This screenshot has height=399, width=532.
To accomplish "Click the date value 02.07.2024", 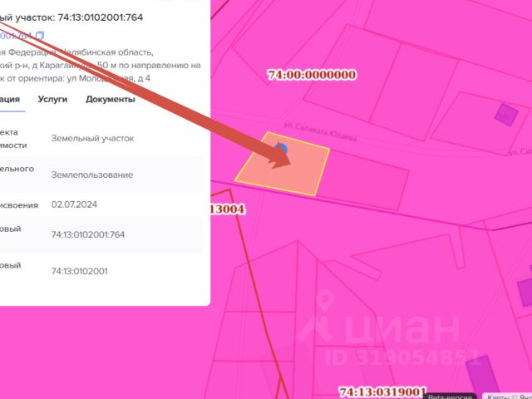I will (x=74, y=204).
